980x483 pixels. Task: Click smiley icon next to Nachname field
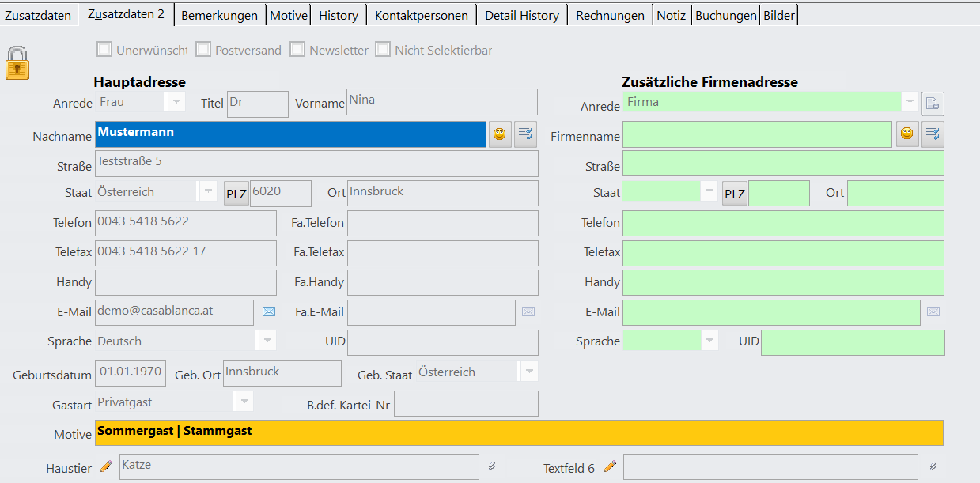(499, 134)
